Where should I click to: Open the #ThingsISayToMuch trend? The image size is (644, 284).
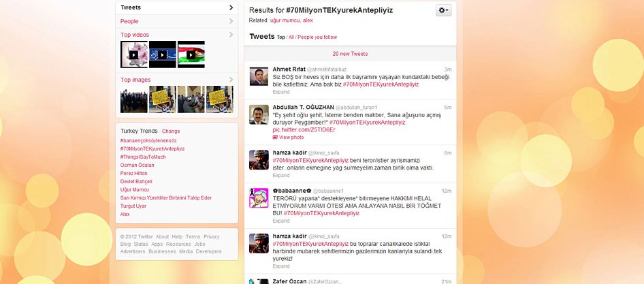pyautogui.click(x=142, y=157)
